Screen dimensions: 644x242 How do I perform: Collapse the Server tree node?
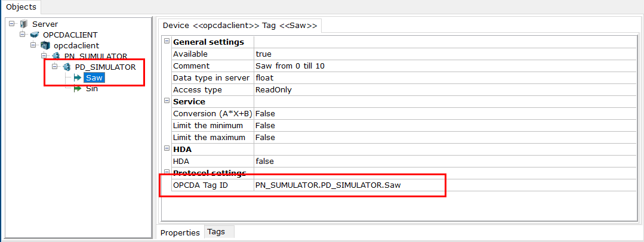(11, 24)
